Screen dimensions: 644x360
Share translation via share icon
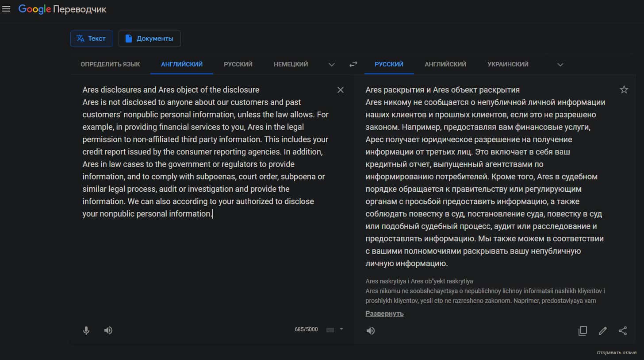click(x=623, y=331)
